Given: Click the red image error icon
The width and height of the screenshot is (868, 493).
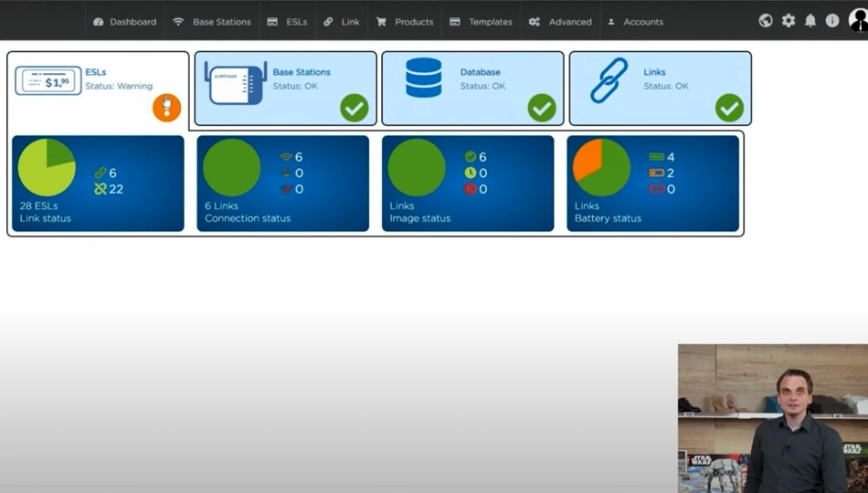Looking at the screenshot, I should 471,189.
